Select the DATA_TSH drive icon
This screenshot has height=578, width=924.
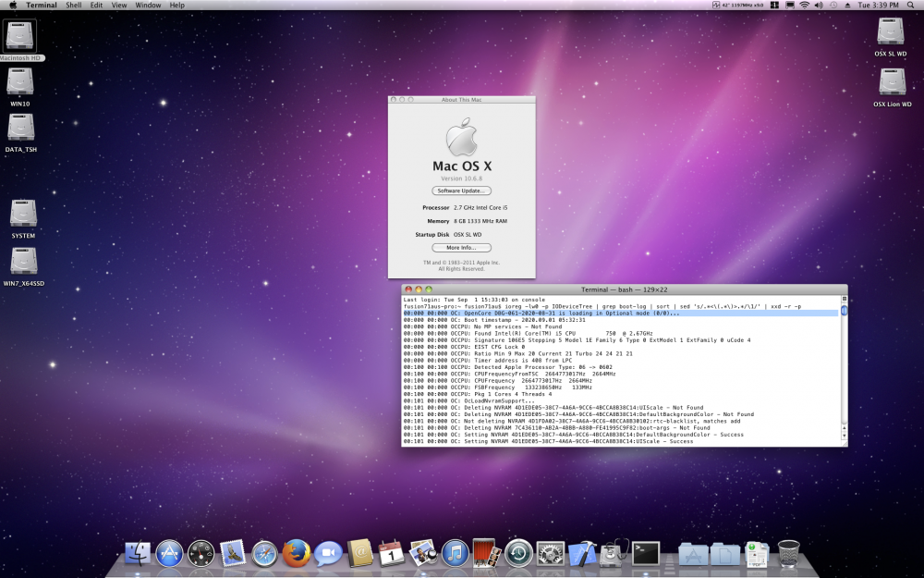(x=20, y=127)
